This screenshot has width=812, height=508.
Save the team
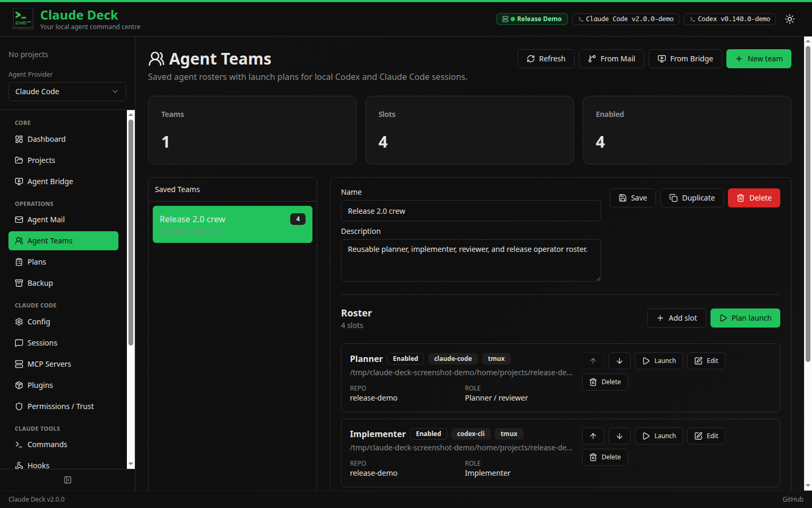point(633,198)
